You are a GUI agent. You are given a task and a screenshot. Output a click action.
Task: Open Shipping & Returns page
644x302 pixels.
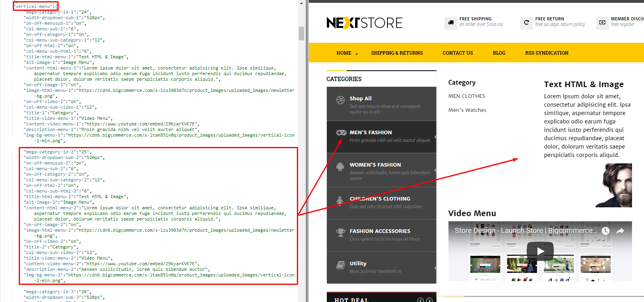(397, 53)
